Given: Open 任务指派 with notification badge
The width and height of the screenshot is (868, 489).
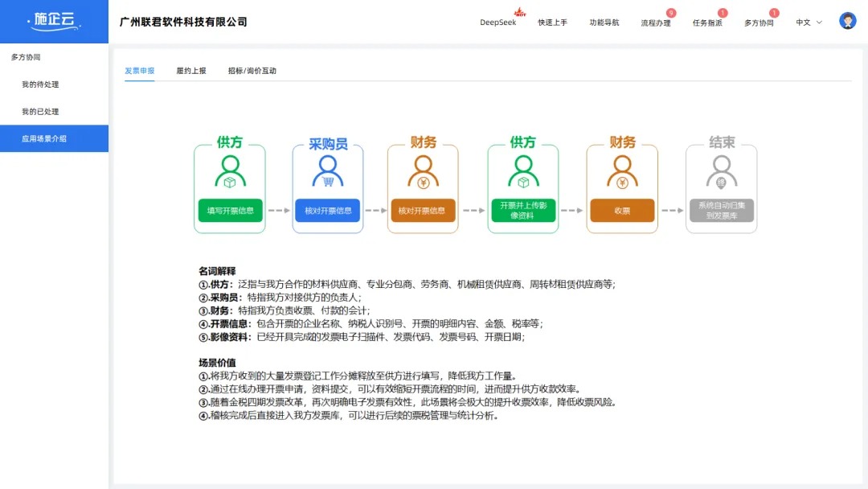Looking at the screenshot, I should click(x=707, y=23).
